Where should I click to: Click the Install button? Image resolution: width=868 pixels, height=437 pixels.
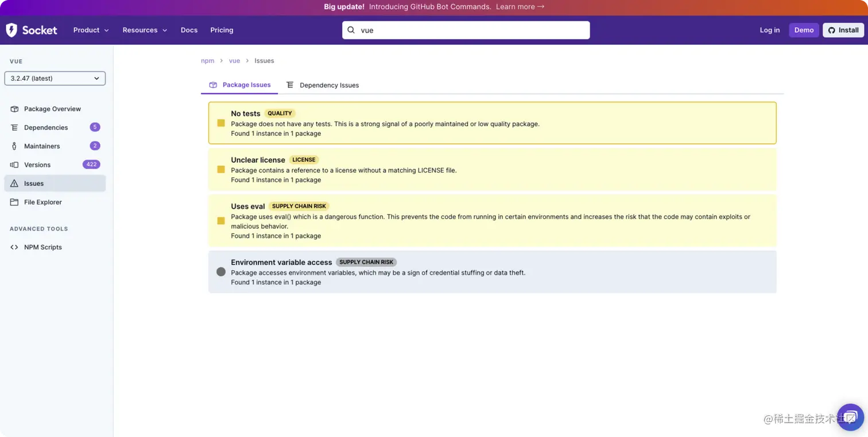(x=843, y=30)
